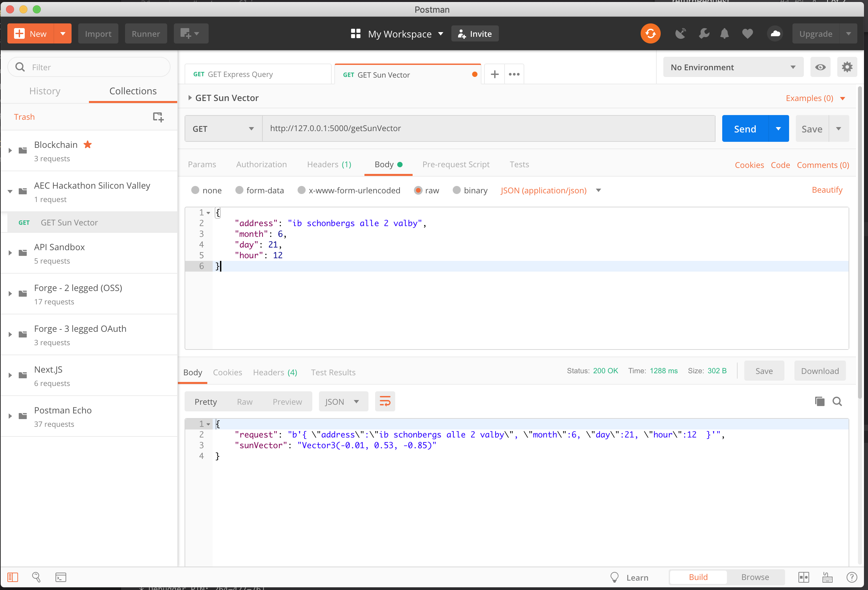Toggle environment quick look eye icon
Image resolution: width=868 pixels, height=590 pixels.
tap(820, 67)
